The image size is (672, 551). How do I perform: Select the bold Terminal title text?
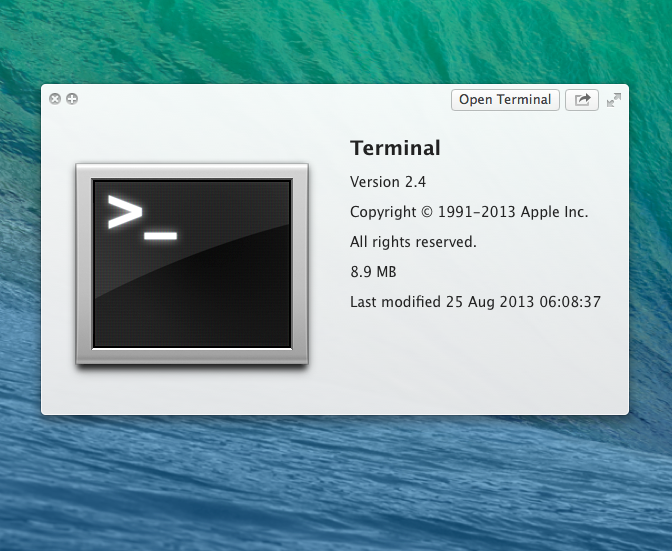[395, 148]
